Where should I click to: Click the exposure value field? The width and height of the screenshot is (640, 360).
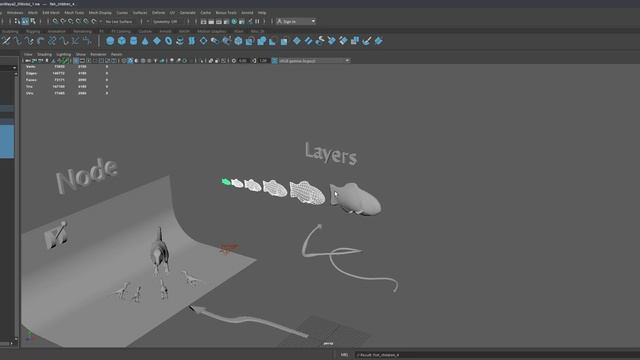(x=243, y=61)
